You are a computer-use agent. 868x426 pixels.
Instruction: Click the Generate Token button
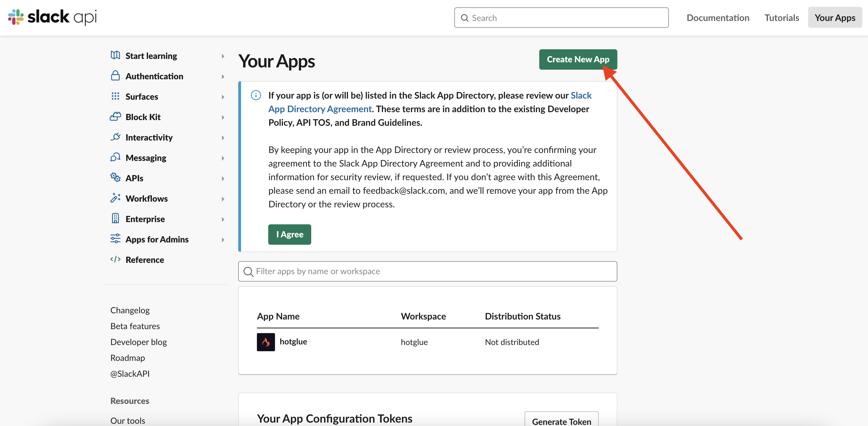[561, 421]
